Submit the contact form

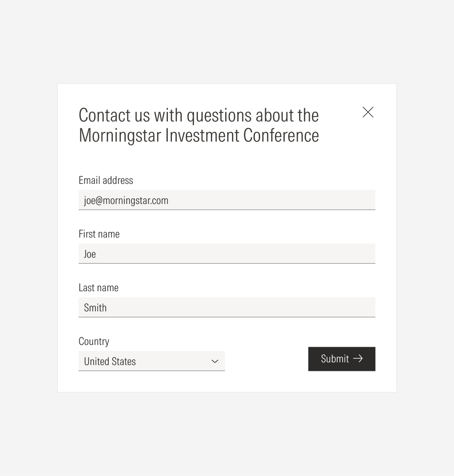tap(341, 359)
